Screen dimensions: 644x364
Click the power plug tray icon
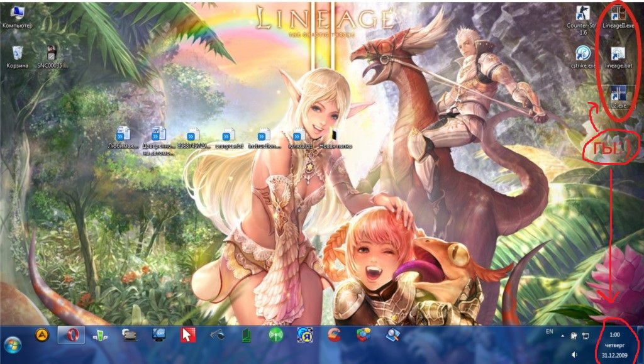click(x=574, y=336)
